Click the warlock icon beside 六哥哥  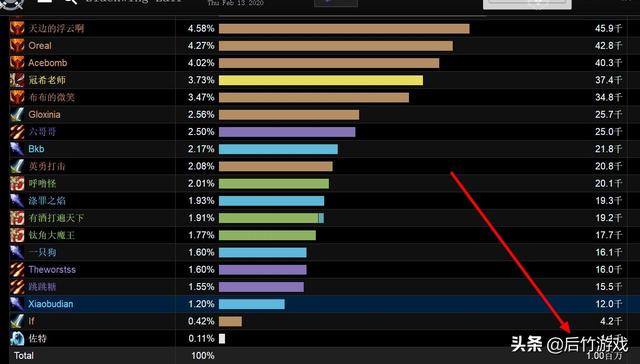coord(17,132)
